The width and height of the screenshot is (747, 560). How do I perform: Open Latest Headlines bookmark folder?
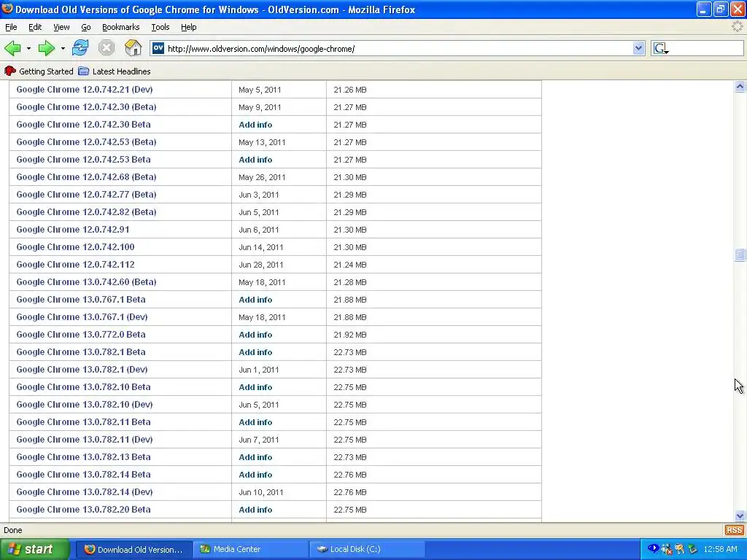115,71
